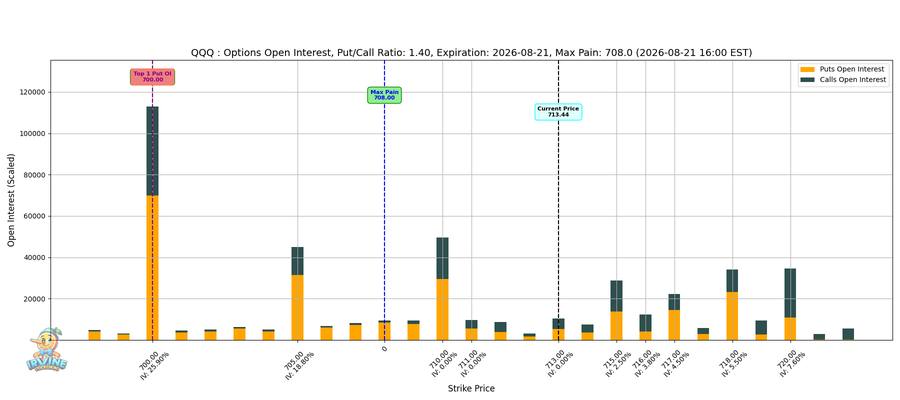Image resolution: width=900 pixels, height=400 pixels.
Task: Click the dark calls segment of the 700 strike bar
Action: click(153, 151)
